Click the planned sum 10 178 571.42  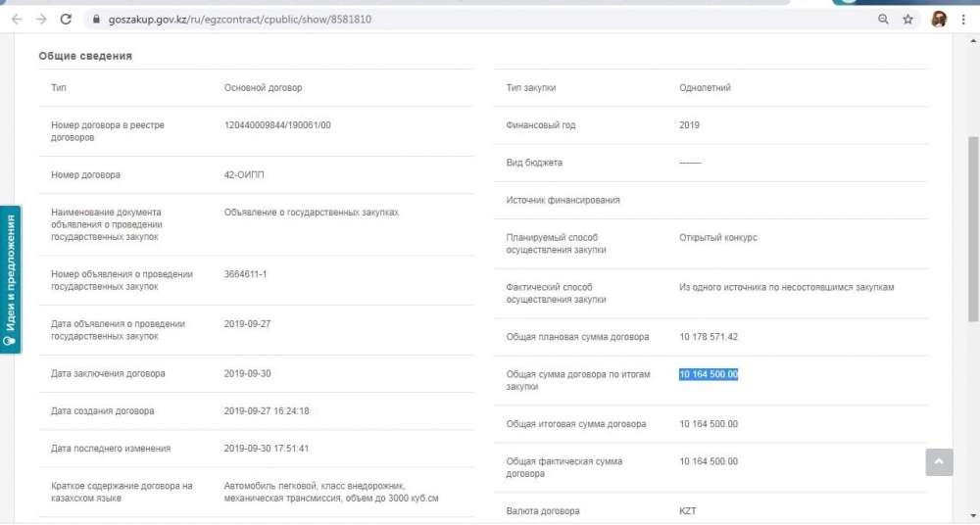click(709, 337)
